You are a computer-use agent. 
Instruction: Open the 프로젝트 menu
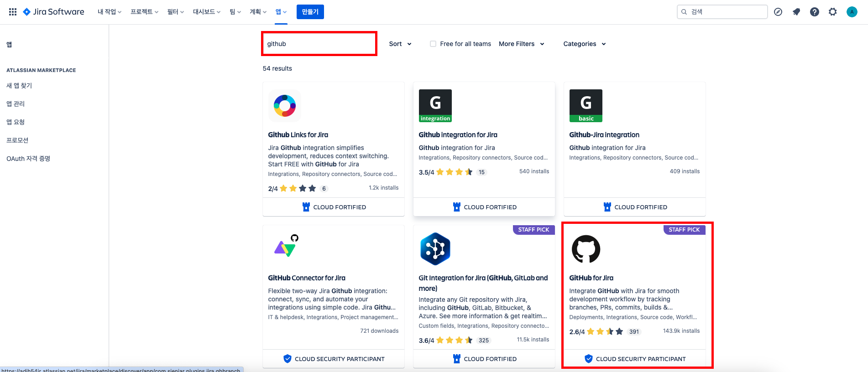tap(144, 12)
